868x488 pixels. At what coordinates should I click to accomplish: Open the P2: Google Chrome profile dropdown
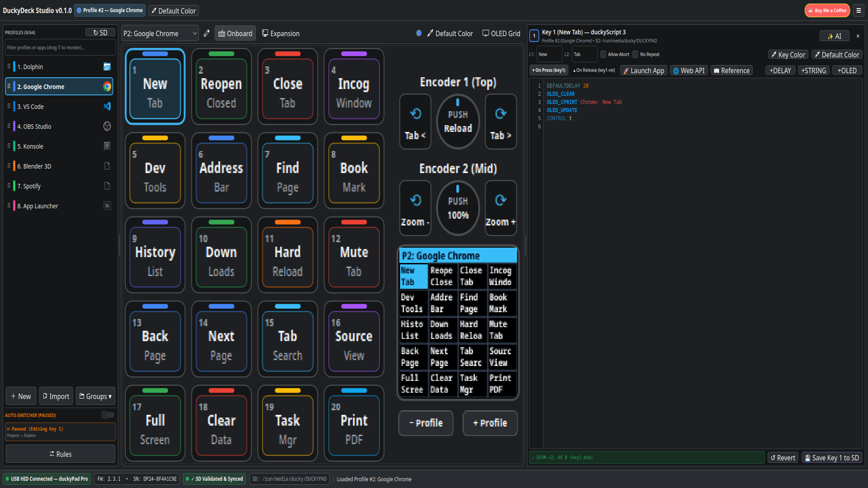(160, 33)
